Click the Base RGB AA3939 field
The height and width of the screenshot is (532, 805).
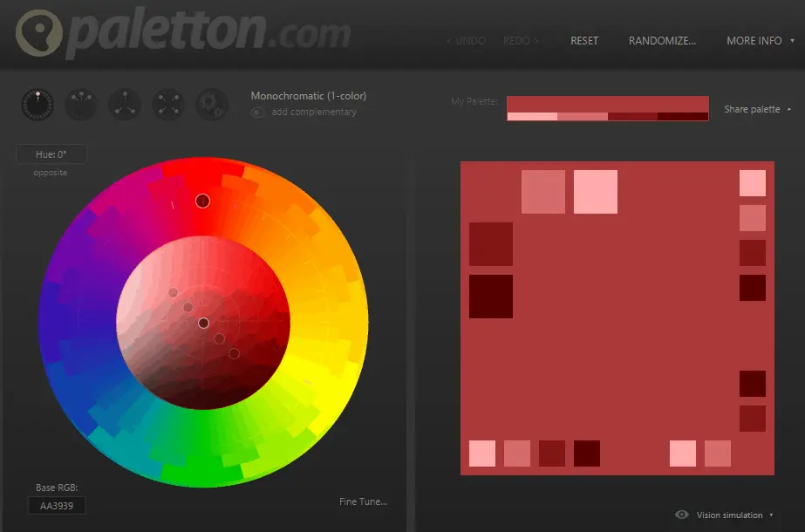[57, 506]
